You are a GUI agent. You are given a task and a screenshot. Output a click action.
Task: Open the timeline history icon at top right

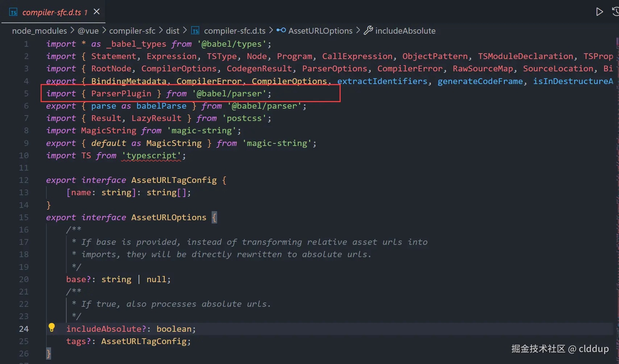coord(615,12)
